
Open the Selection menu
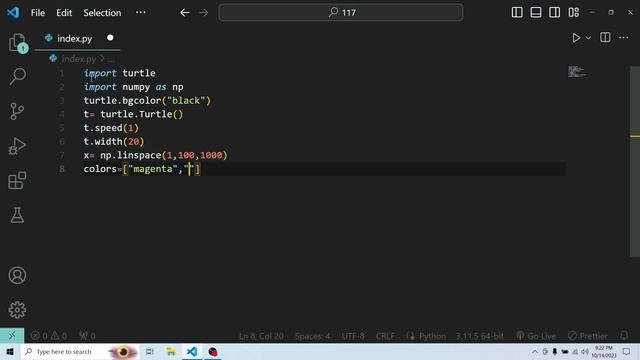(102, 13)
